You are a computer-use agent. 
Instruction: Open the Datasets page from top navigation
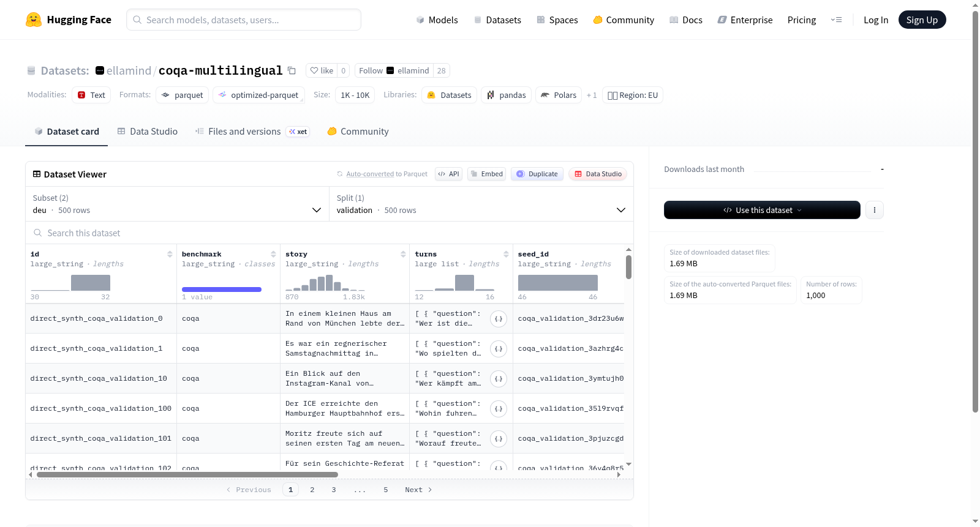(x=497, y=20)
